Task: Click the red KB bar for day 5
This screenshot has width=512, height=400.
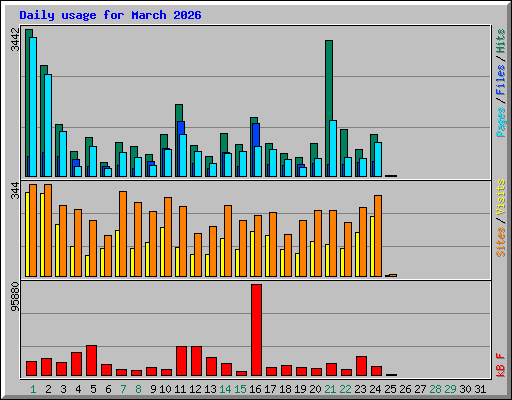Action: (x=91, y=361)
